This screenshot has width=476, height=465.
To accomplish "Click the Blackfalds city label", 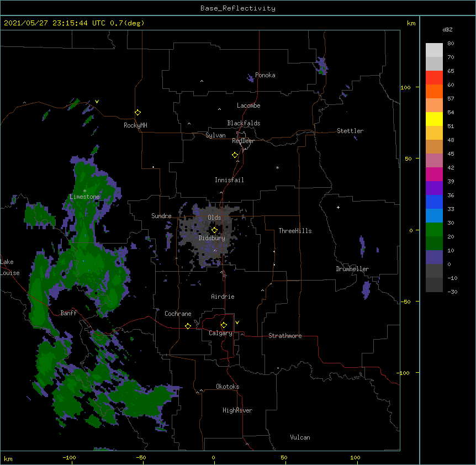I will [x=244, y=123].
